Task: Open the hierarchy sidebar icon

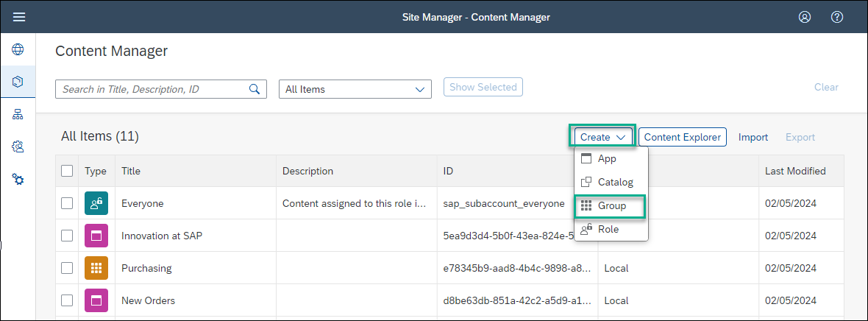Action: (x=18, y=114)
